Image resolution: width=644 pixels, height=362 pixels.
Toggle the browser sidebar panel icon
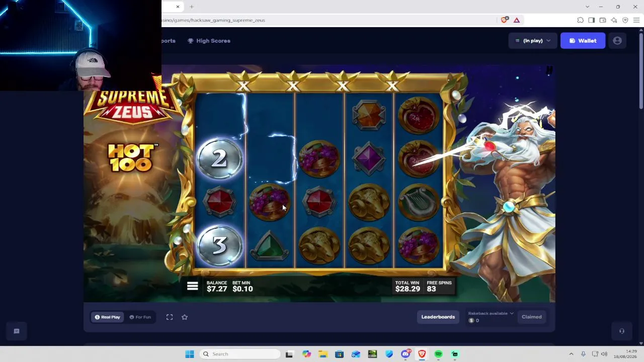[591, 20]
